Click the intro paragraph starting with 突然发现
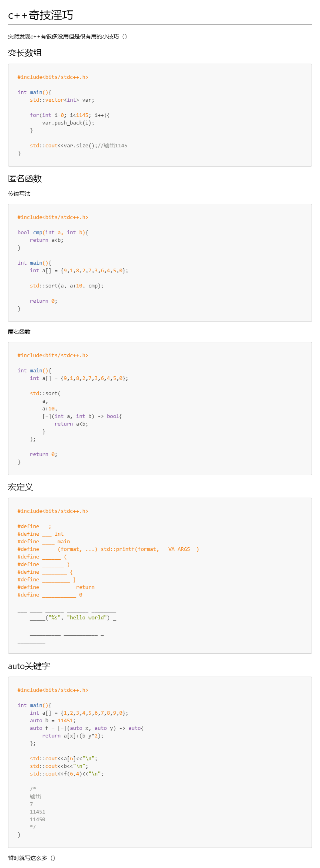Screen dimensions: 320x868 click(68, 36)
